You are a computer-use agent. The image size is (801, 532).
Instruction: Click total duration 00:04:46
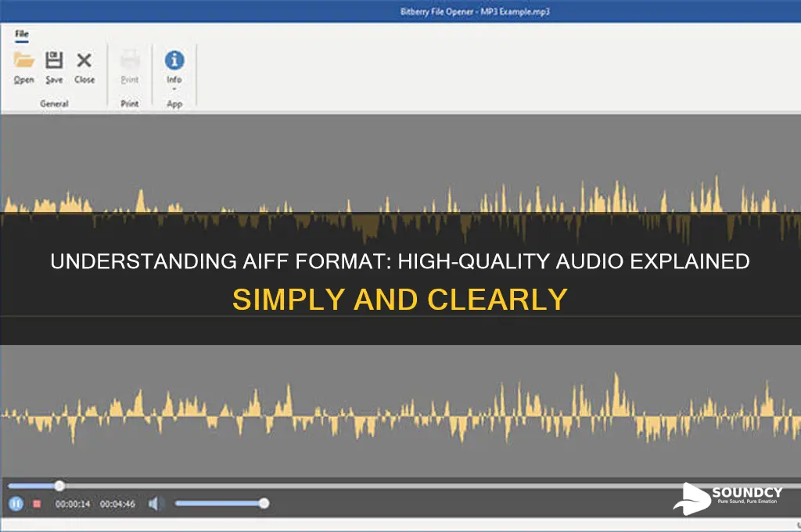[117, 504]
